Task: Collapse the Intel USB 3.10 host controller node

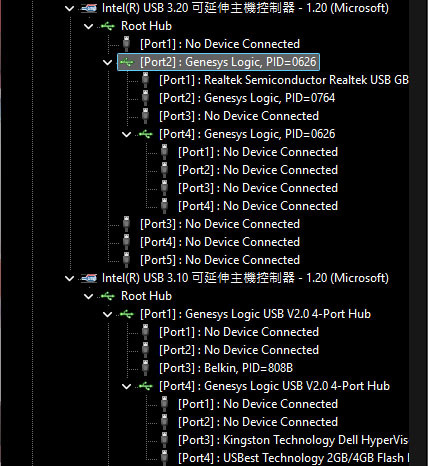Action: pos(69,278)
